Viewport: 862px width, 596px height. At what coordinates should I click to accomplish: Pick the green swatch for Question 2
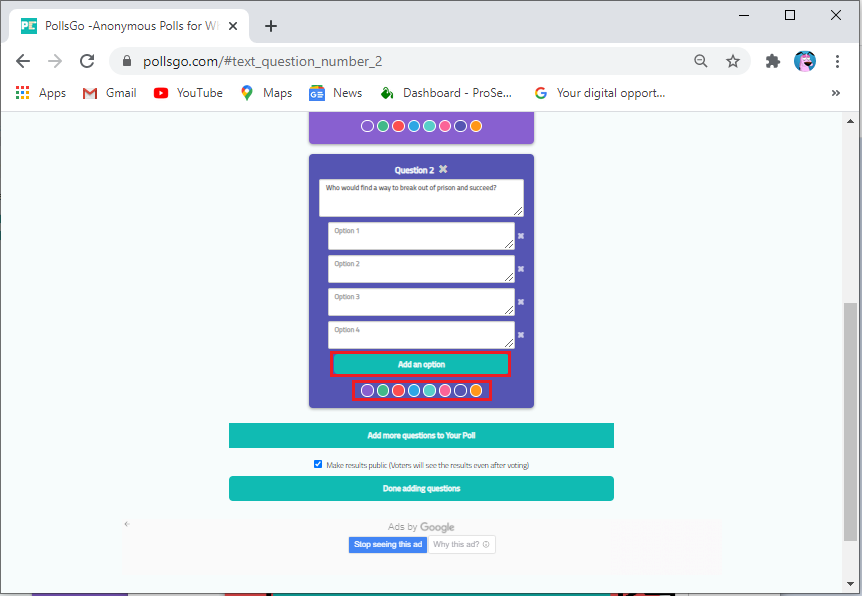click(383, 390)
